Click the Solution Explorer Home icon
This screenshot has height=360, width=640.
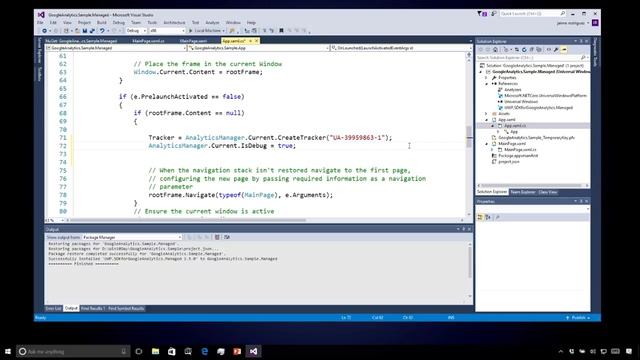tap(495, 49)
